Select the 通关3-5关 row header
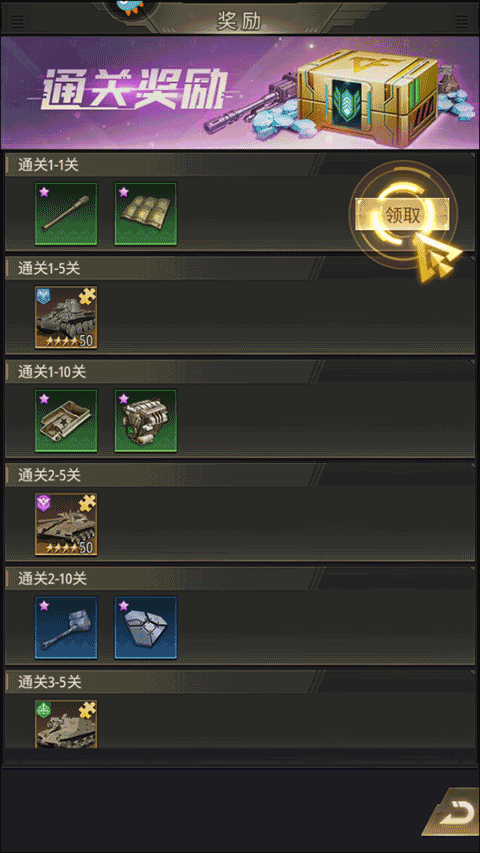 [240, 681]
